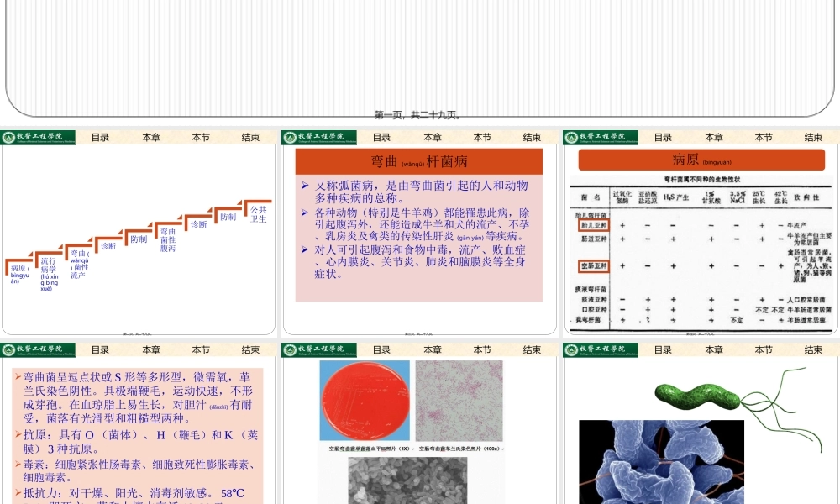Select the 本章 navigation item
The image size is (840, 504).
click(150, 137)
